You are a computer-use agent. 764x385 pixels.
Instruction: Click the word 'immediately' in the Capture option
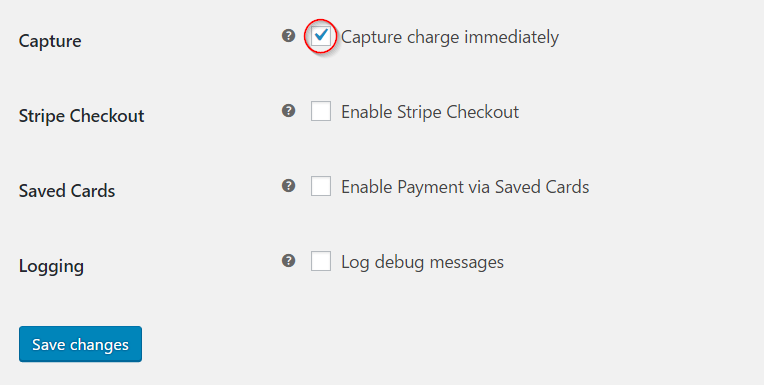[511, 37]
